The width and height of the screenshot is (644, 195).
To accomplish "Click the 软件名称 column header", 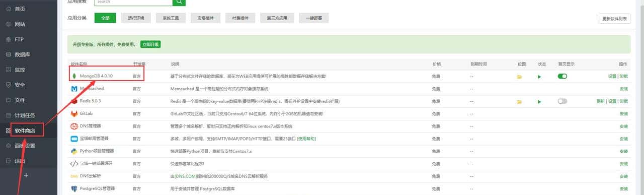I will [79, 64].
